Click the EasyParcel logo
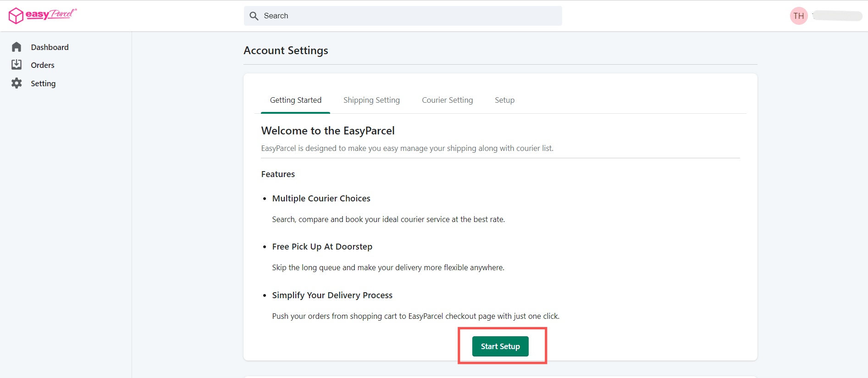The height and width of the screenshot is (378, 868). click(x=42, y=15)
